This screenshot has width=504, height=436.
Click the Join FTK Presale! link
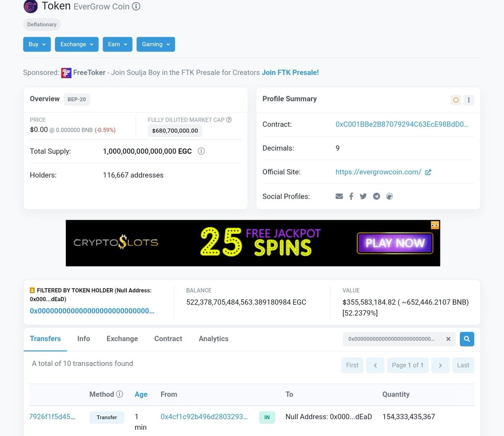(x=290, y=72)
